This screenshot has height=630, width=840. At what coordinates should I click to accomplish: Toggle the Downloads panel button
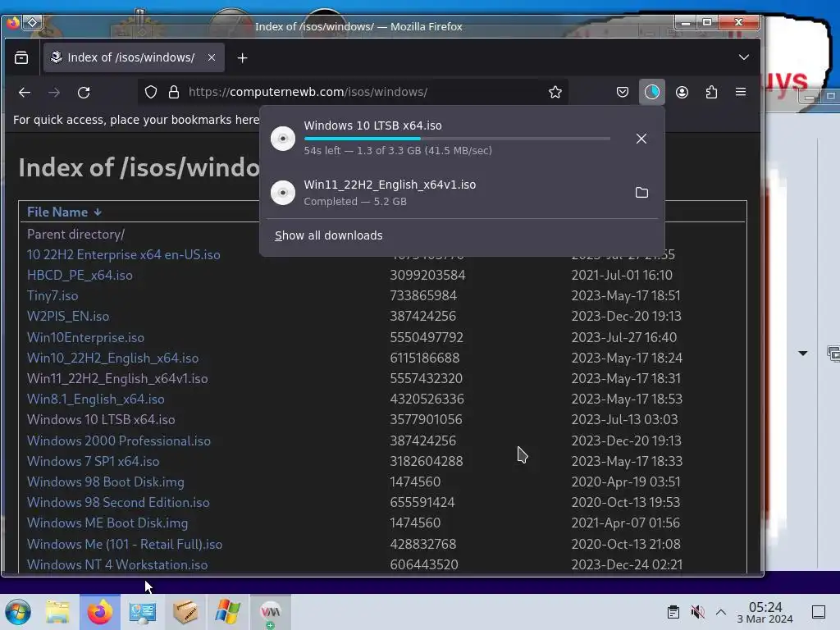pos(652,92)
